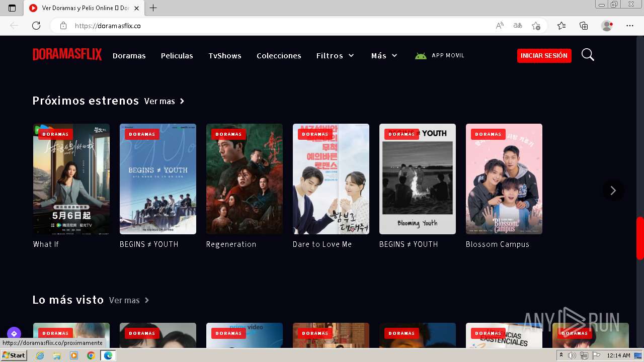644x362 pixels.
Task: Open the Dare to Love Me poster
Action: [x=331, y=179]
